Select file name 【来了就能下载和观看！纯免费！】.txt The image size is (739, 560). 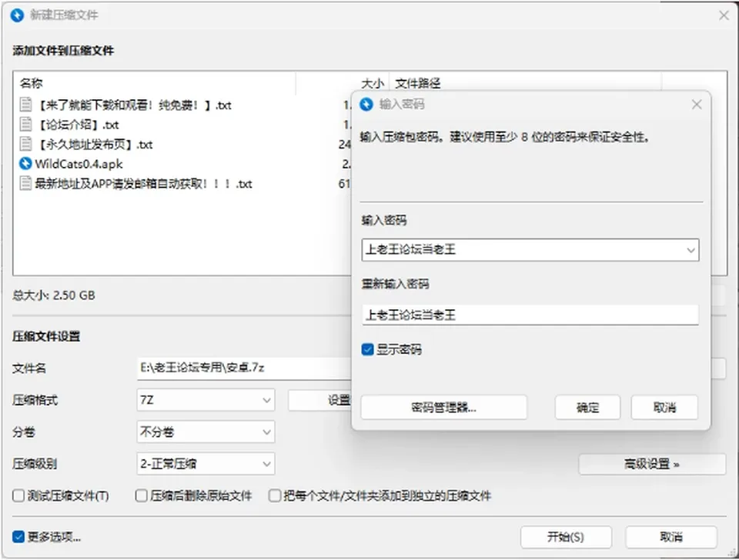[x=133, y=105]
